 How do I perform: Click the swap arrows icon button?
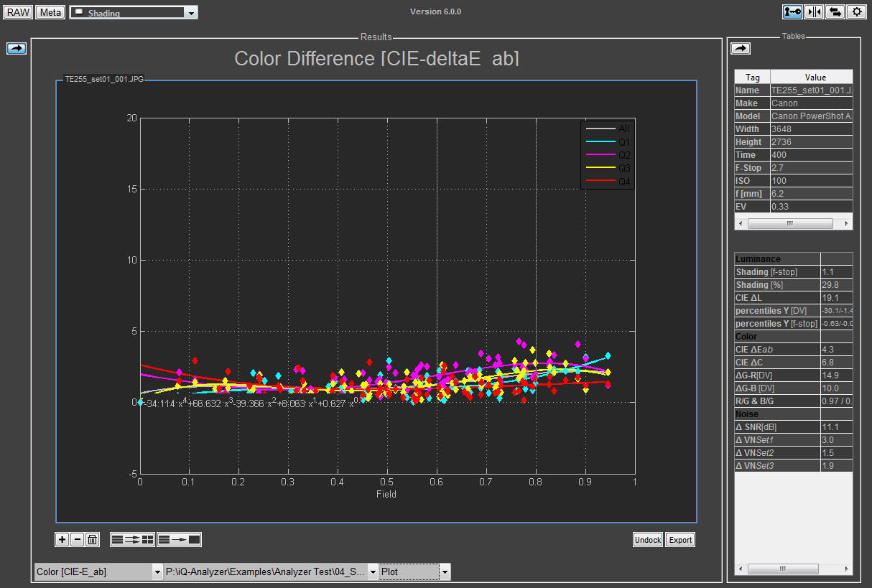coord(835,11)
